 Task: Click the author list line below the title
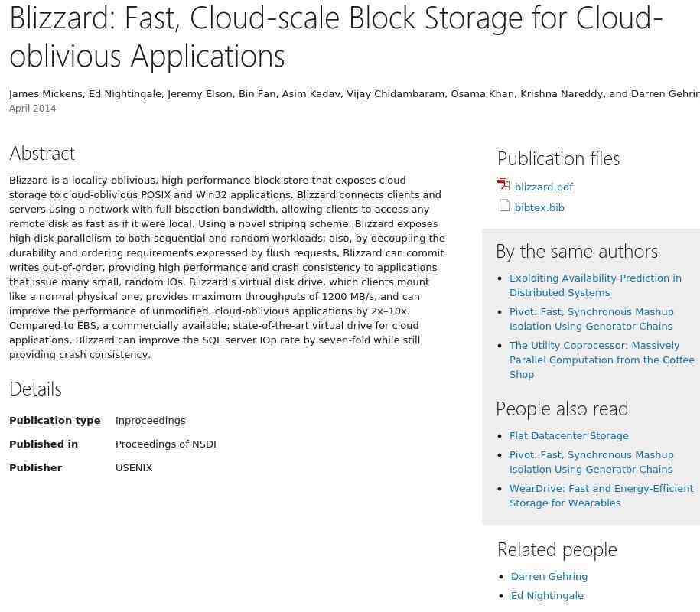(353, 93)
